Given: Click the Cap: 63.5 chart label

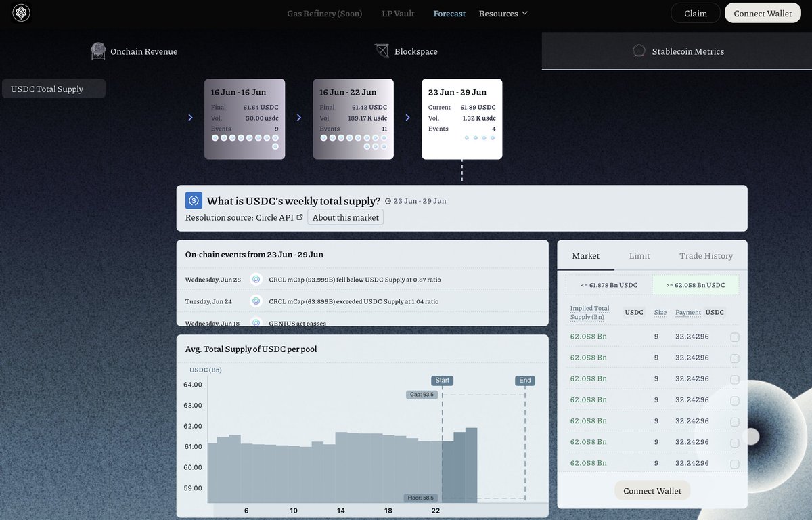Looking at the screenshot, I should (x=422, y=394).
